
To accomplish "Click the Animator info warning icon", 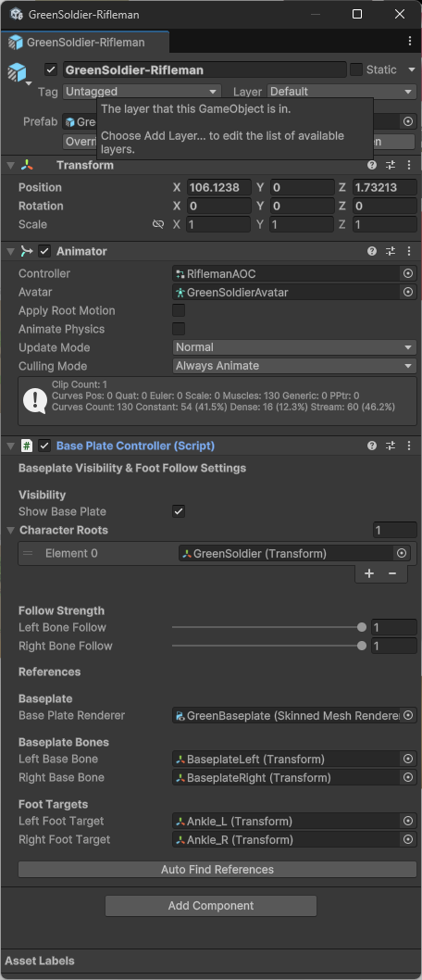I will click(x=35, y=401).
